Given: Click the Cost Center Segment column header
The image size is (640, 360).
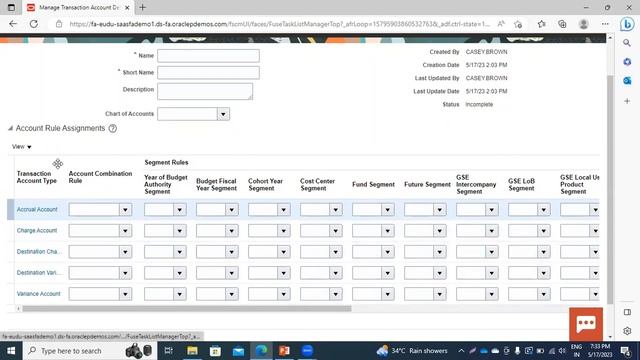Looking at the screenshot, I should tap(318, 184).
